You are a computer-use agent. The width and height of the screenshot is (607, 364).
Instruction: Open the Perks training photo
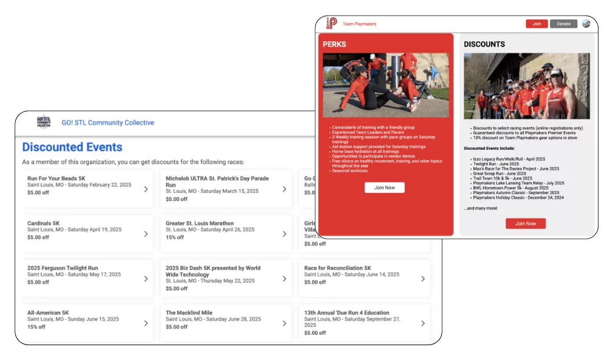(x=385, y=85)
